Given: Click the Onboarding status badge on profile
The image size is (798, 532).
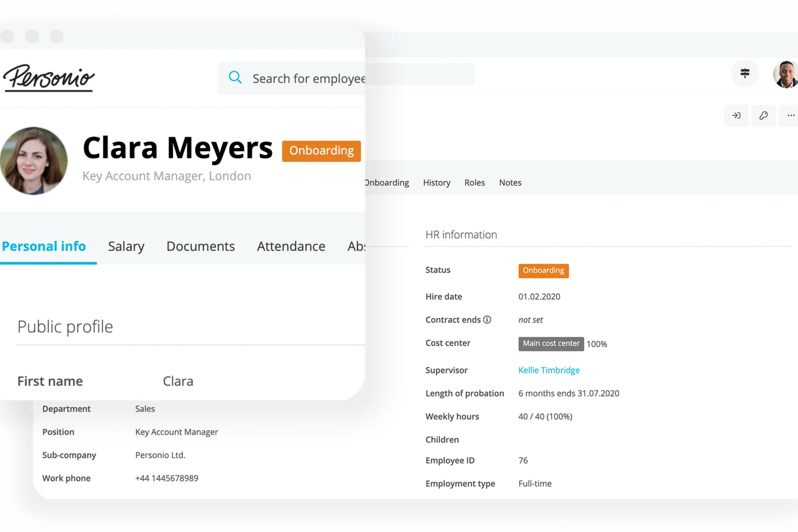Looking at the screenshot, I should pyautogui.click(x=320, y=150).
